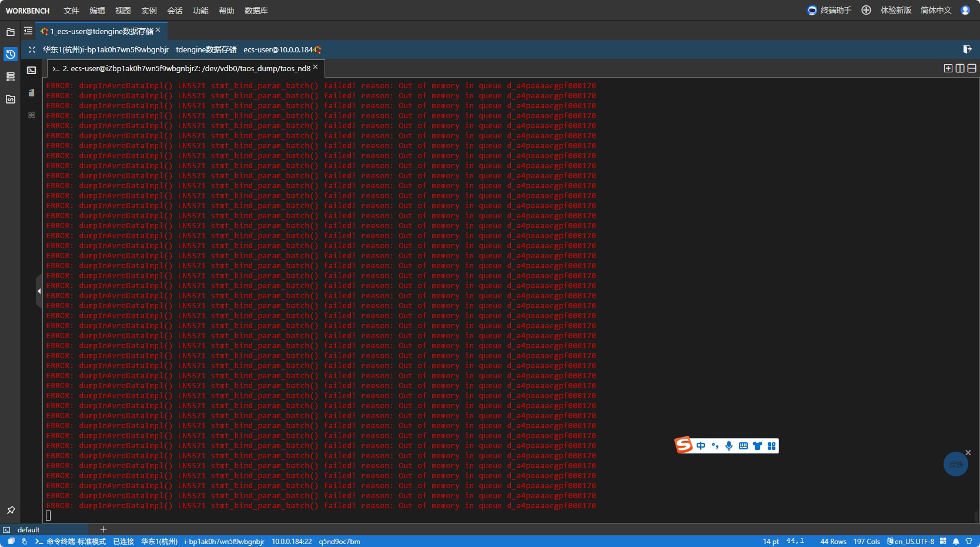
Task: Close the taos_nd8 terminal tab
Action: [316, 67]
